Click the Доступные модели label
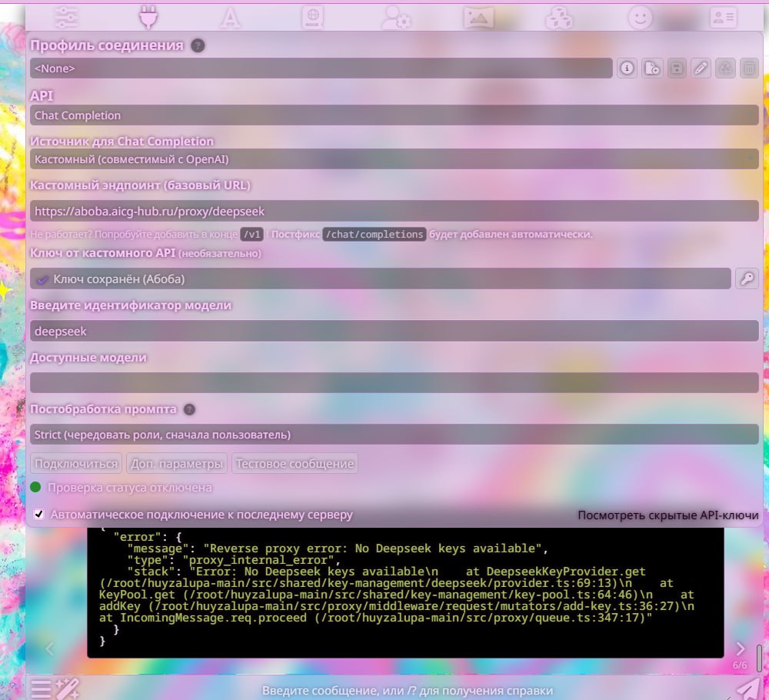Image resolution: width=769 pixels, height=700 pixels. pyautogui.click(x=88, y=358)
